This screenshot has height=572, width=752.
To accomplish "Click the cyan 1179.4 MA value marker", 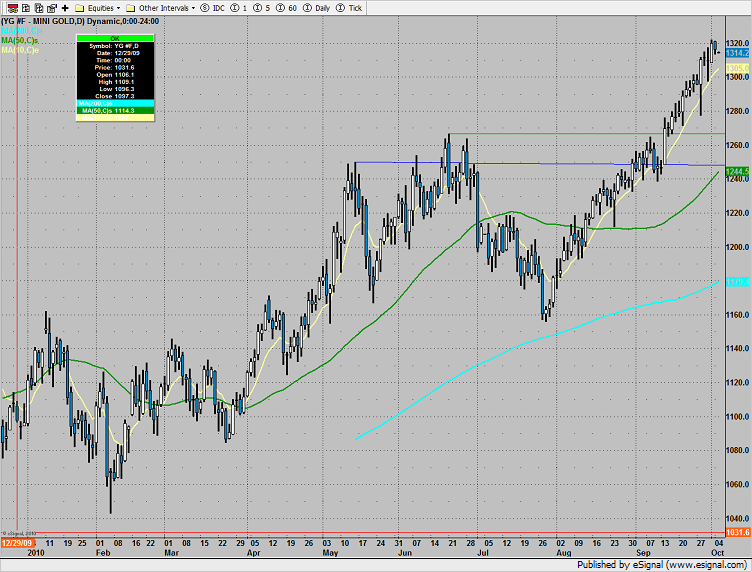I will click(x=738, y=282).
